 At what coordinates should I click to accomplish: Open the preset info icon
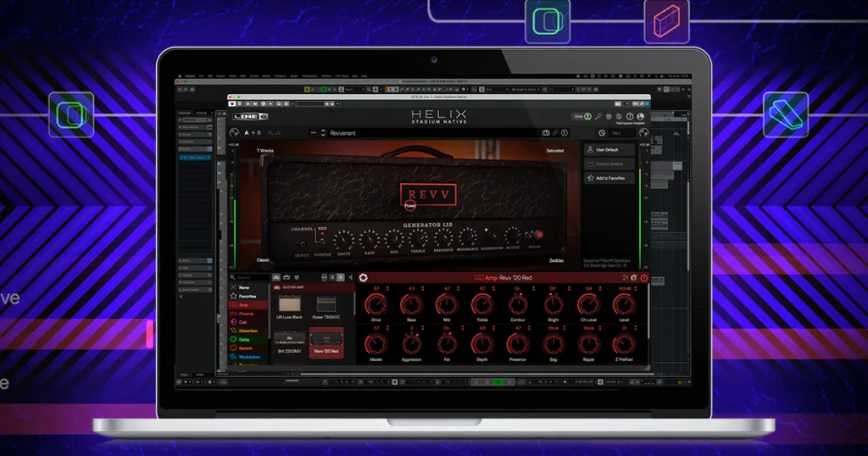(564, 133)
